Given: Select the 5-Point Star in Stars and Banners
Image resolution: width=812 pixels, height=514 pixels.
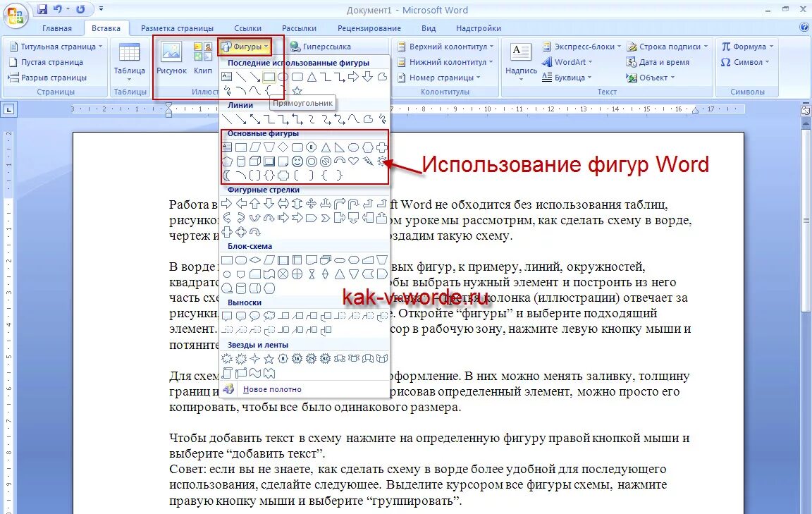Looking at the screenshot, I should coord(269,358).
